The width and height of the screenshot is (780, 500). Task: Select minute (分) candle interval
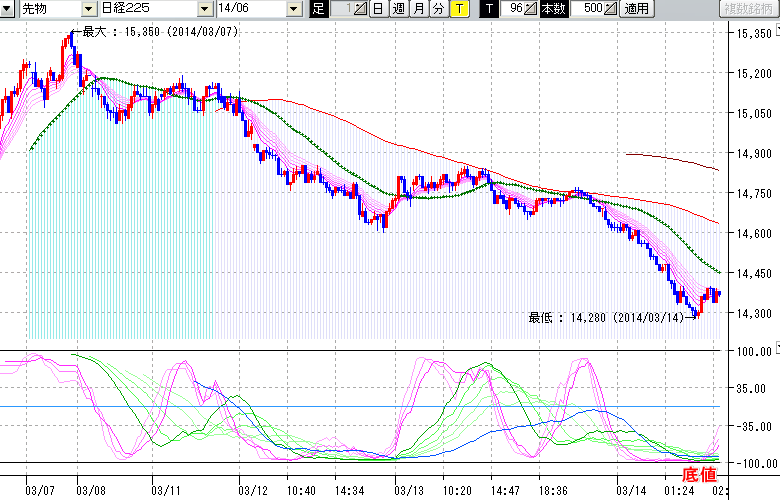[438, 9]
